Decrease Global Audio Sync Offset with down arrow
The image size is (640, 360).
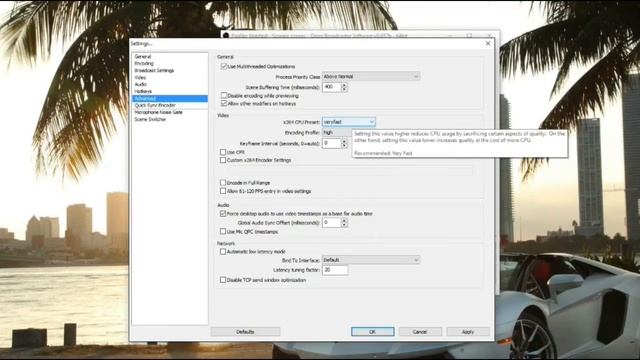[344, 225]
